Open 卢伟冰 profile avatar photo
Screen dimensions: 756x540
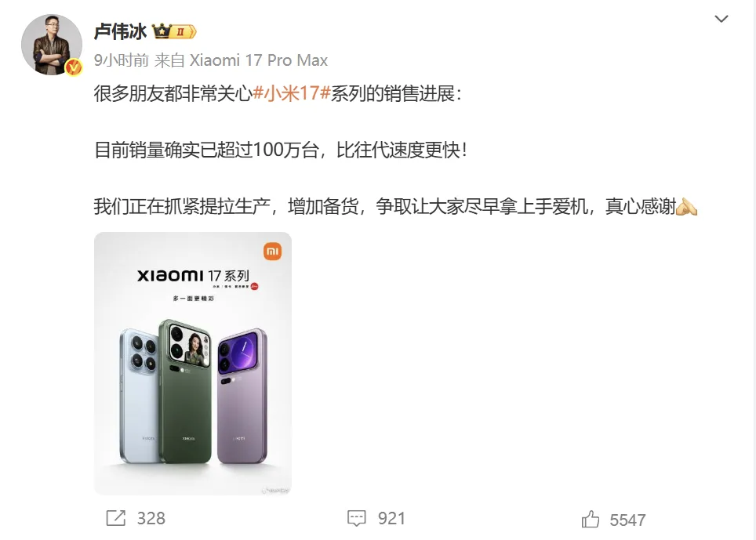click(52, 45)
